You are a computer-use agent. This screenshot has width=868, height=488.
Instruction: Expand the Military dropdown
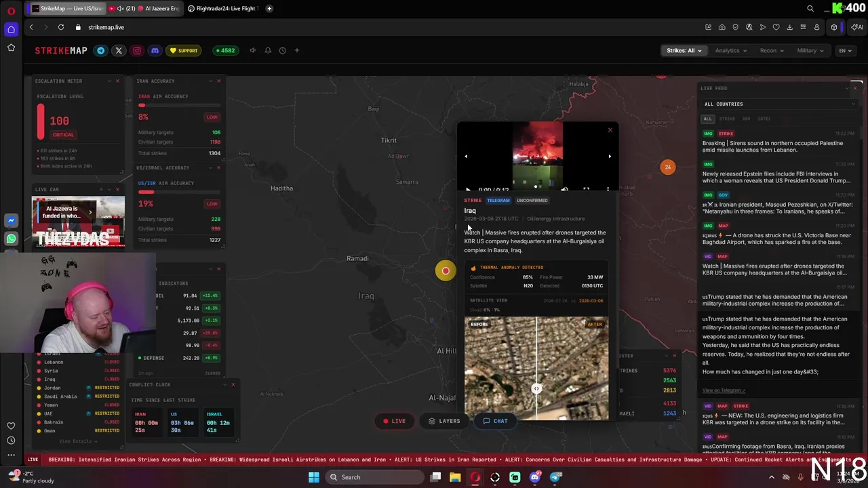tap(810, 50)
